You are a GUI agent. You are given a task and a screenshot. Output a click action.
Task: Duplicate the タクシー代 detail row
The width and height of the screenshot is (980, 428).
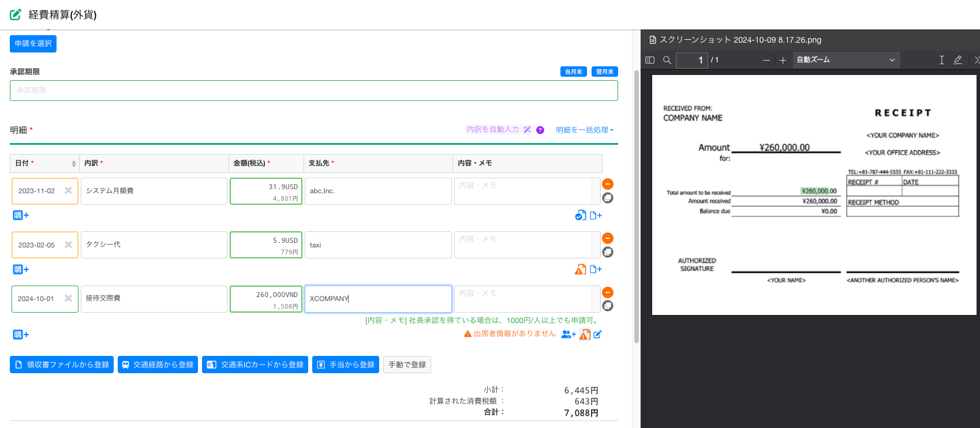tap(608, 252)
